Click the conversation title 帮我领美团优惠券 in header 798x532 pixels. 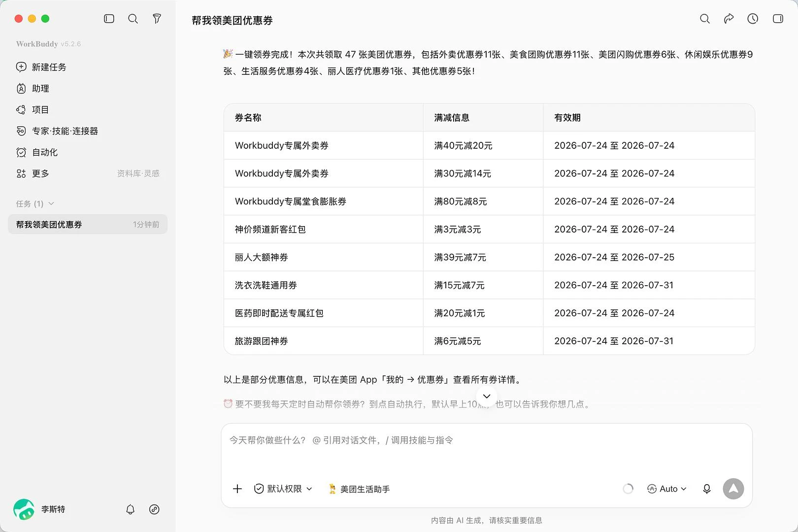232,20
